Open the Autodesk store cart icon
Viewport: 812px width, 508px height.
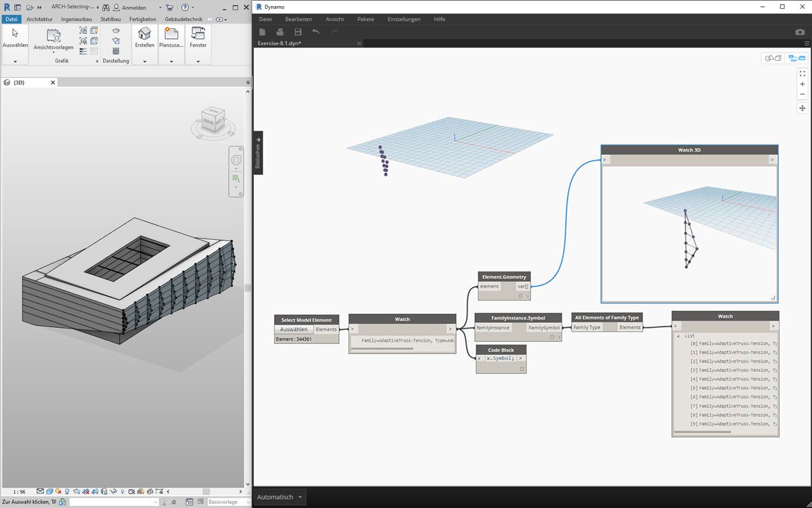pyautogui.click(x=169, y=7)
